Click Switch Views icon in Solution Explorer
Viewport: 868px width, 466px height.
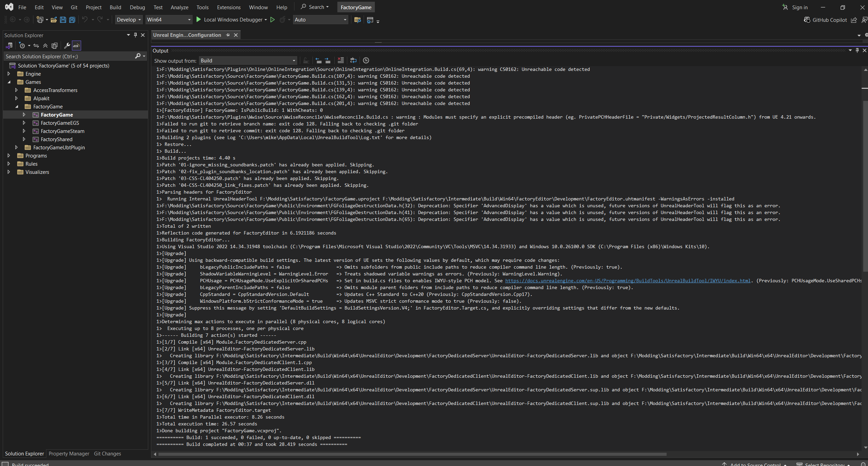[9, 45]
